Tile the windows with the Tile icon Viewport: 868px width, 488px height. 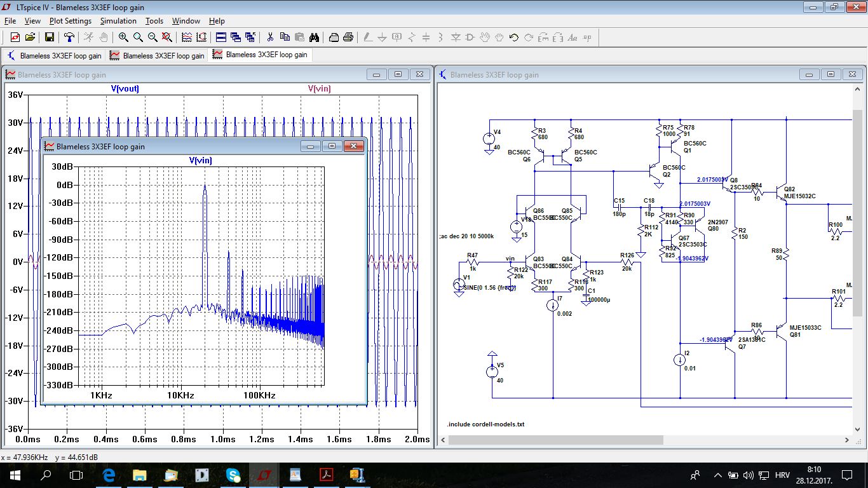point(220,37)
